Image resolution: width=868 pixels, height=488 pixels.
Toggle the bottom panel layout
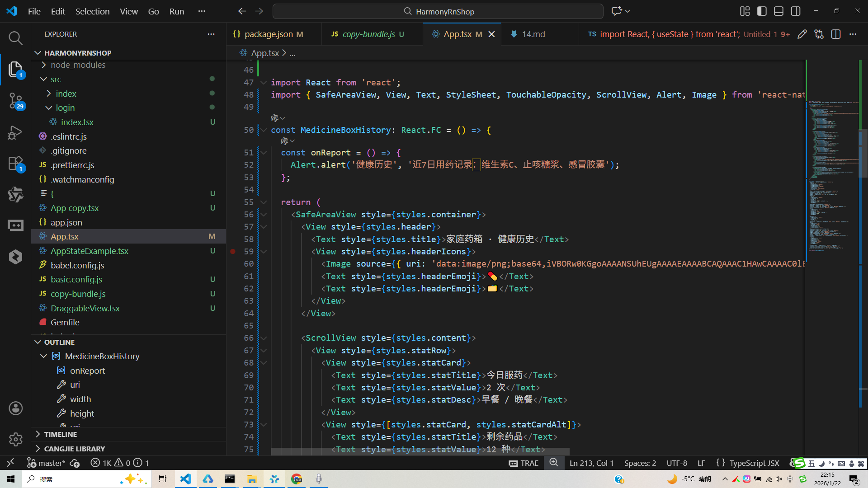(x=778, y=11)
